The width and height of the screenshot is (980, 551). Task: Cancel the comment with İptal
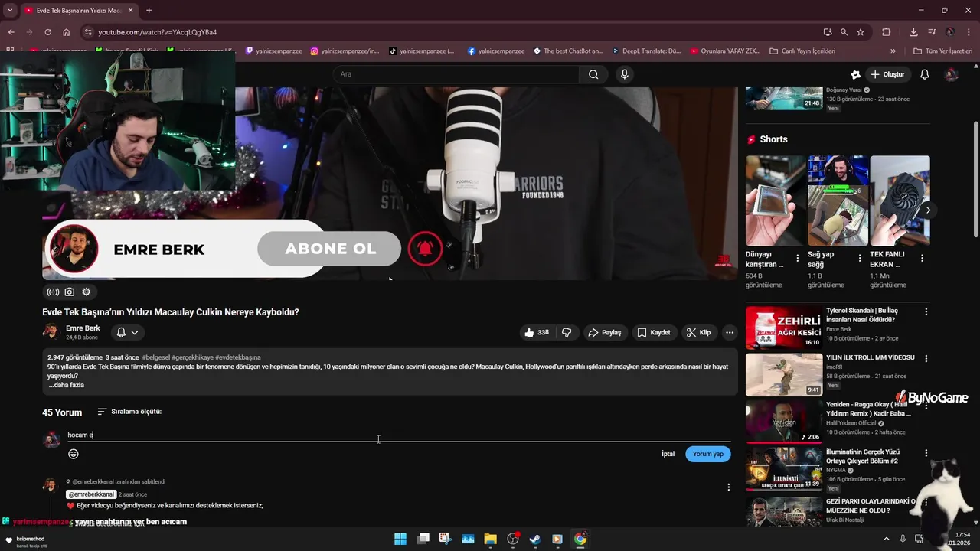click(x=668, y=454)
